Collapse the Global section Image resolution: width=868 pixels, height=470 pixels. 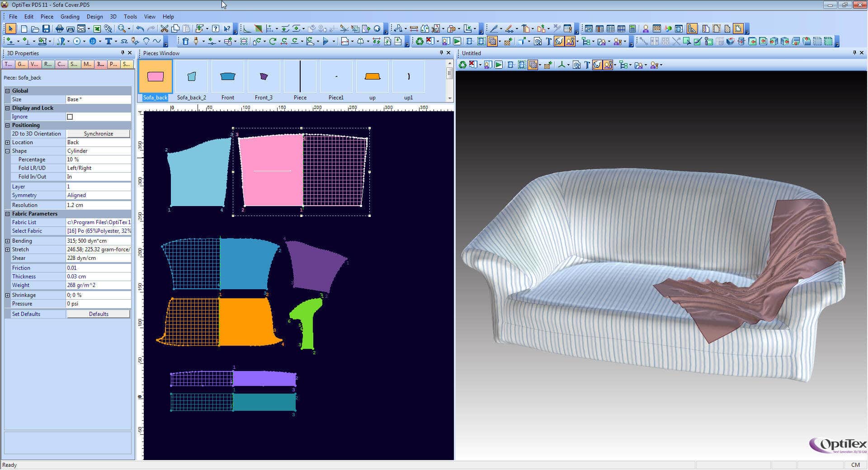click(7, 90)
